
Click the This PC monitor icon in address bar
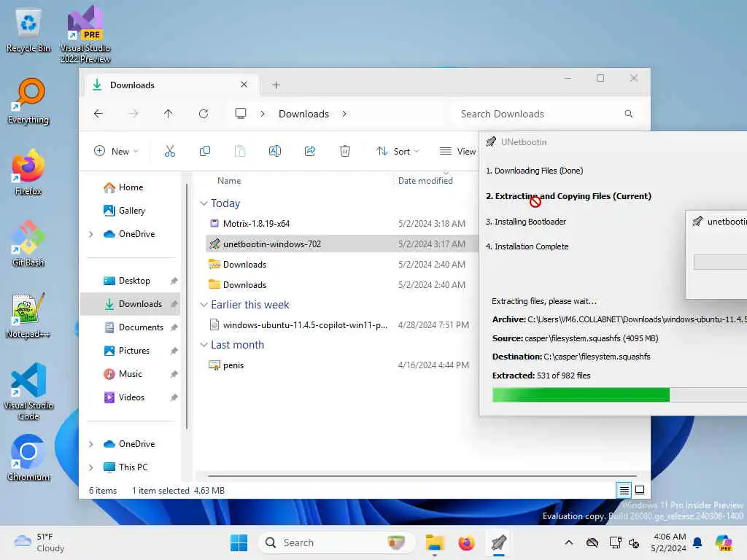tap(241, 113)
